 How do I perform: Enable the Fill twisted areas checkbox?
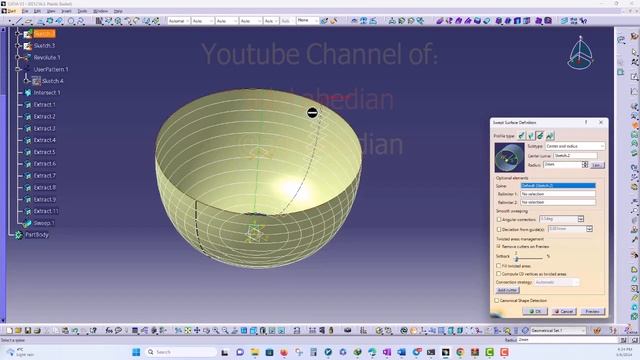coord(499,266)
